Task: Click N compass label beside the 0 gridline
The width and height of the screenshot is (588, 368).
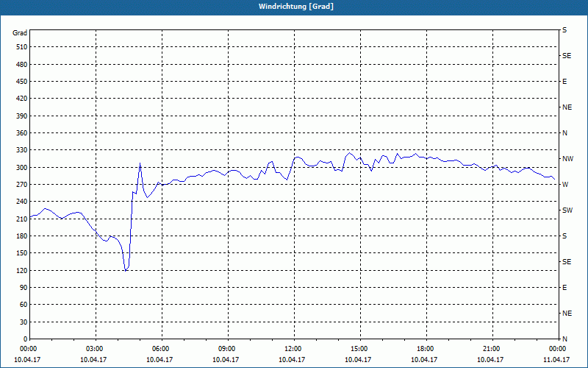Action: coord(564,339)
